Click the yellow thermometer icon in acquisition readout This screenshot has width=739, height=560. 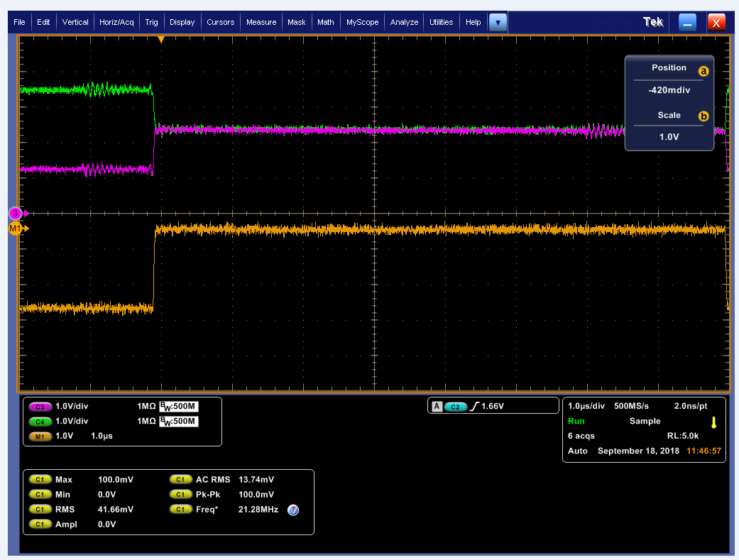click(x=713, y=422)
